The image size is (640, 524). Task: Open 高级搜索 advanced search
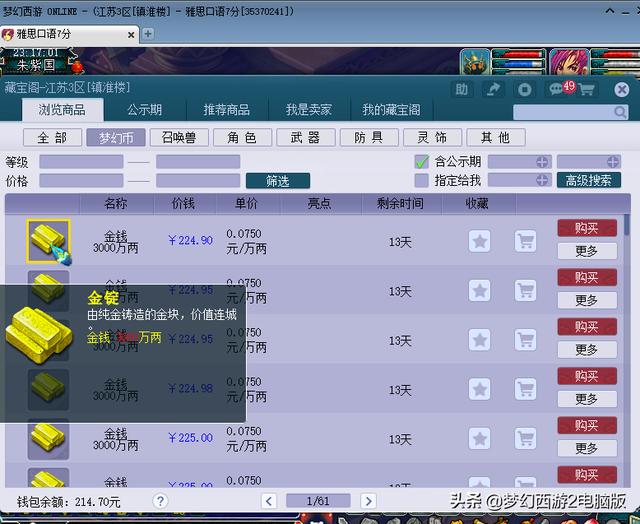[589, 180]
